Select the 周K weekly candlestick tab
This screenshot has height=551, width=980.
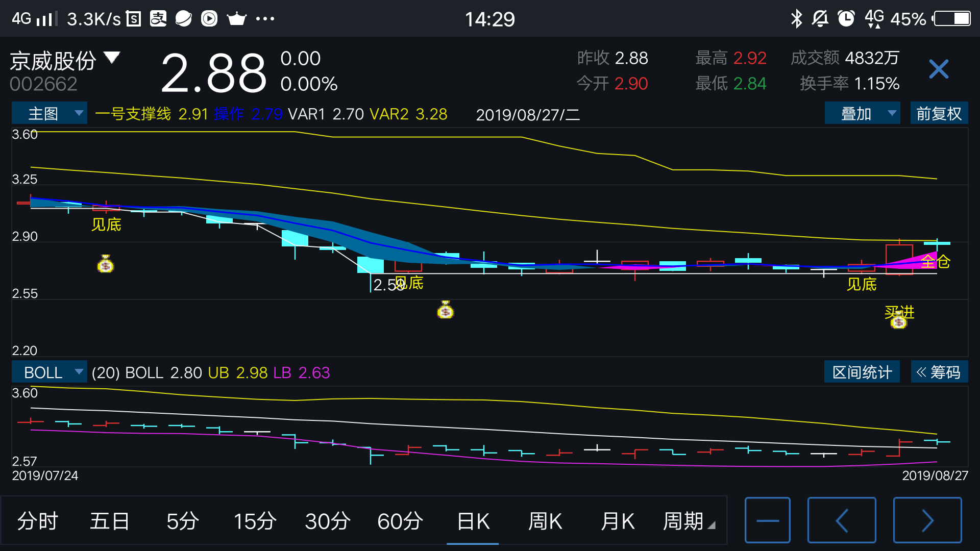point(545,521)
